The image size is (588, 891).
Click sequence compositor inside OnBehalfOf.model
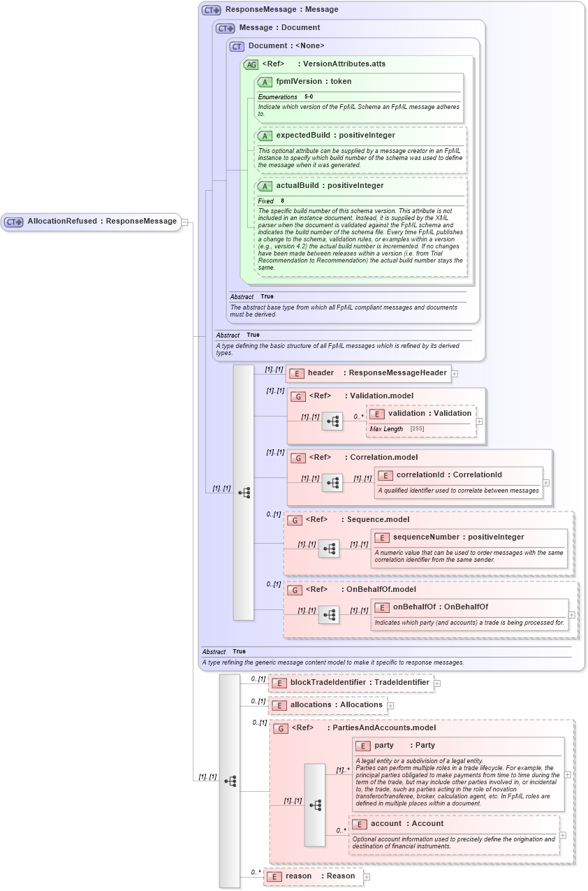tap(329, 615)
